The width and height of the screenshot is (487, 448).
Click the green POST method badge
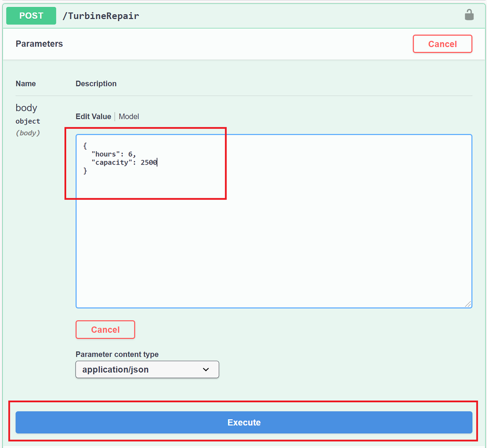coord(31,15)
